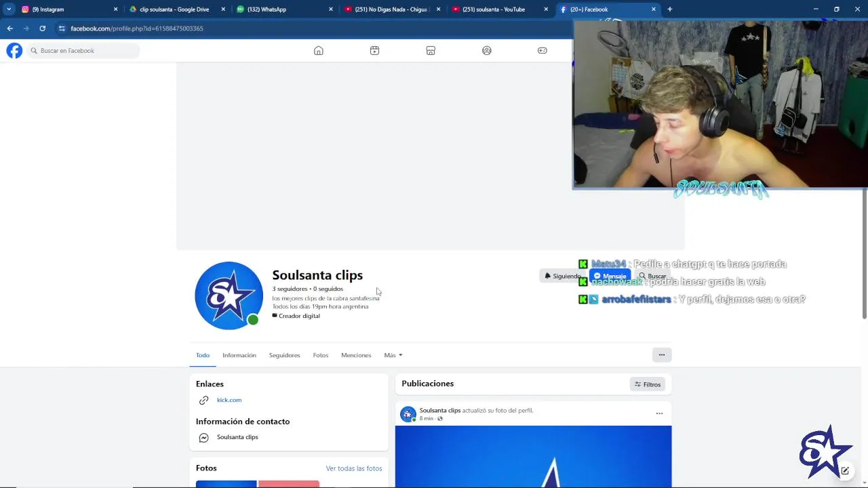Open the updated profile photo image in post

tap(534, 456)
